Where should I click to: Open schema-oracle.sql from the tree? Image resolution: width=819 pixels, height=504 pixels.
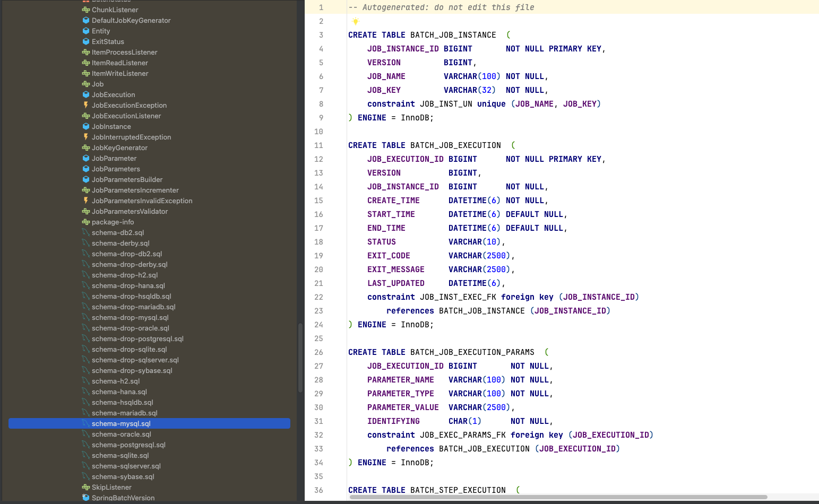coord(122,434)
